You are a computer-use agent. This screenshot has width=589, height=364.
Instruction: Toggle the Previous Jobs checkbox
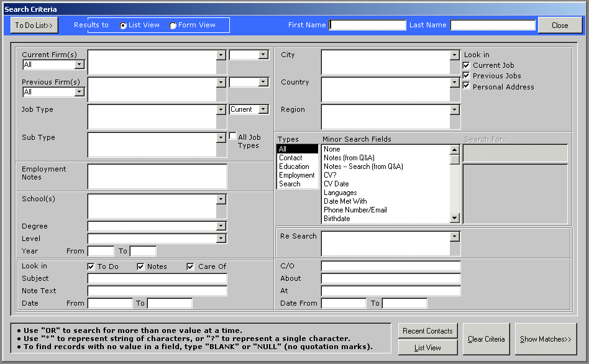(466, 76)
